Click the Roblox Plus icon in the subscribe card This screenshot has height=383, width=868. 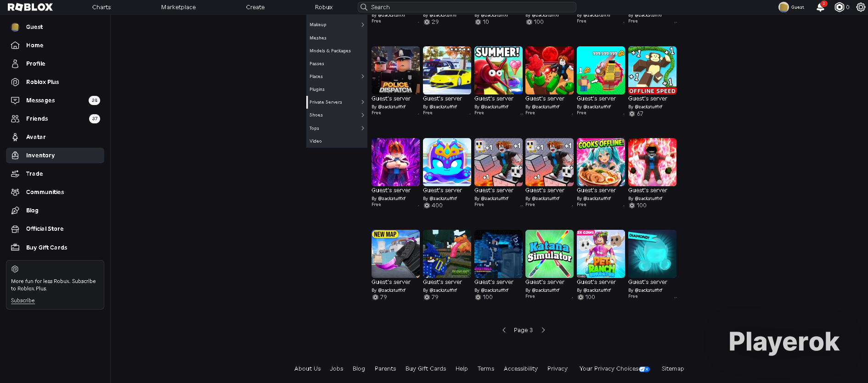(x=15, y=269)
